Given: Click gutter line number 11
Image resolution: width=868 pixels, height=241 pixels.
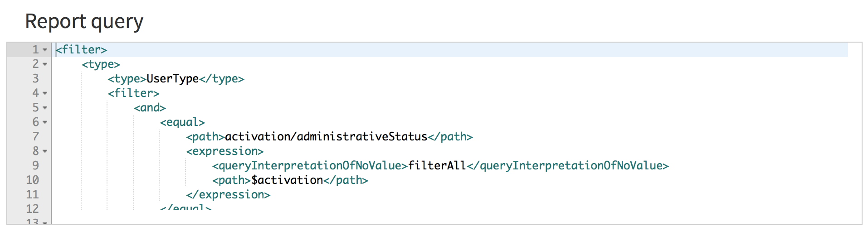Looking at the screenshot, I should (x=32, y=195).
